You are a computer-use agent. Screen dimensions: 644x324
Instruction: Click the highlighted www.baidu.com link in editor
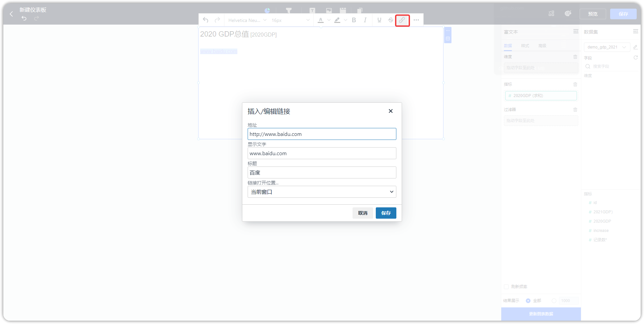219,51
